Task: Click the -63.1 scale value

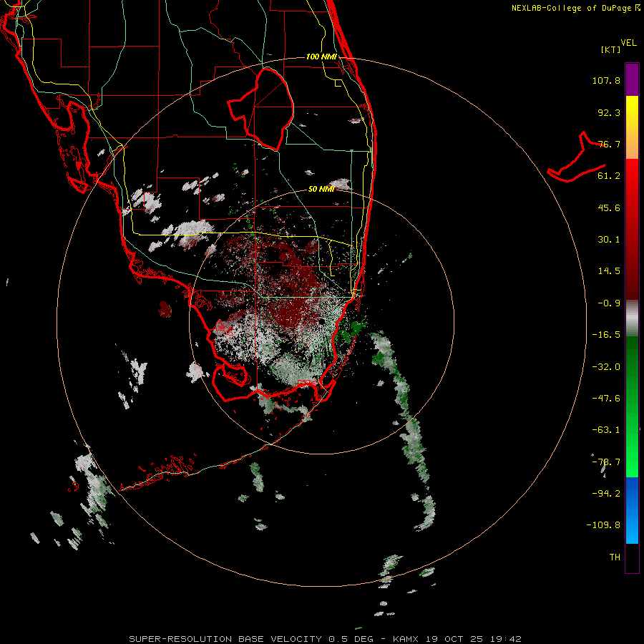Action: point(606,430)
